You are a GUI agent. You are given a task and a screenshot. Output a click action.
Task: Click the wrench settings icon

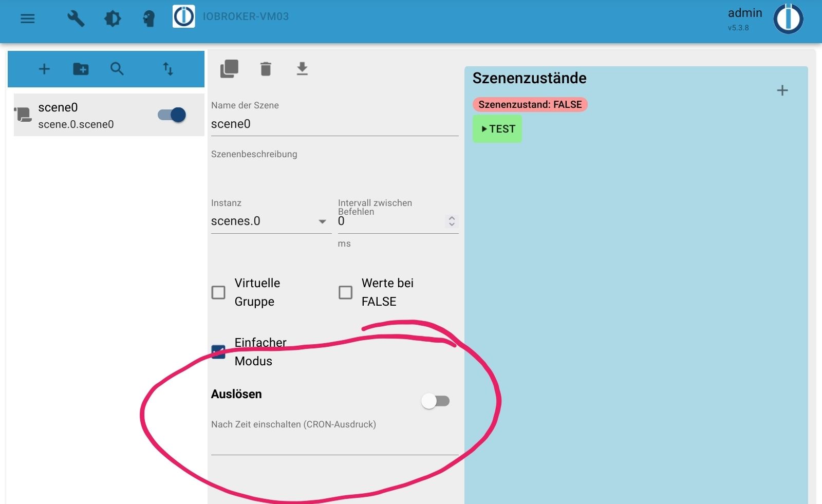tap(76, 19)
